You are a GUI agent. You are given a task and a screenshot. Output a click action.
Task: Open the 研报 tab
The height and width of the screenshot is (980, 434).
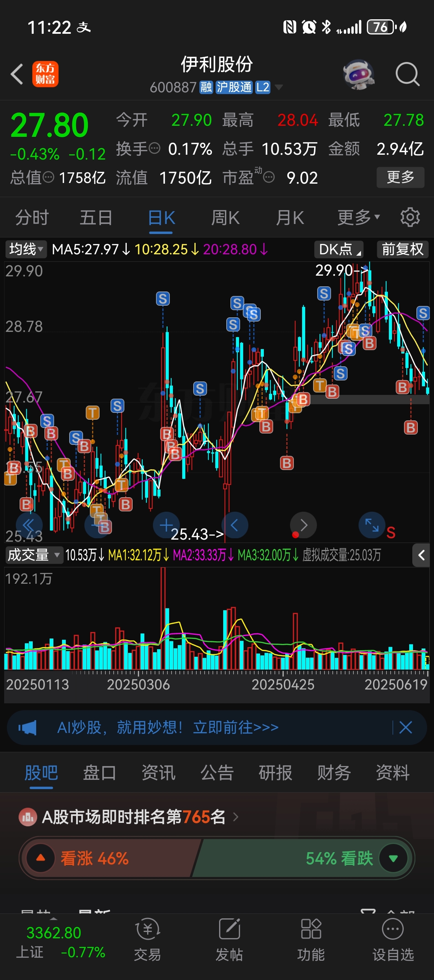(276, 773)
